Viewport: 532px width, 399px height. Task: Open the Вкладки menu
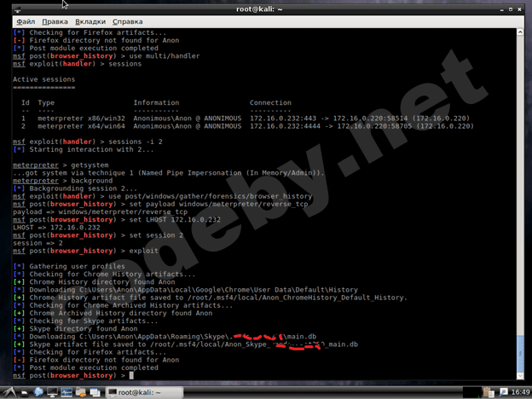(x=90, y=21)
